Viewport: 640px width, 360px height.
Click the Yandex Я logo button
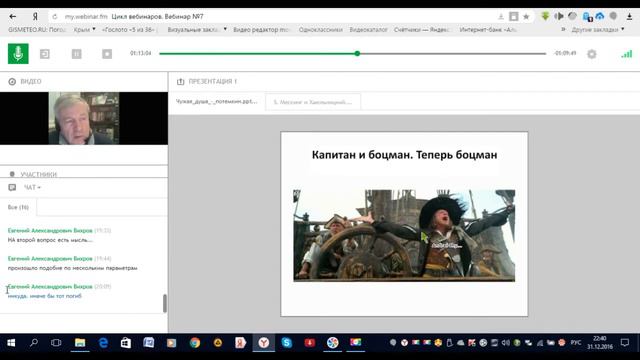(35, 17)
